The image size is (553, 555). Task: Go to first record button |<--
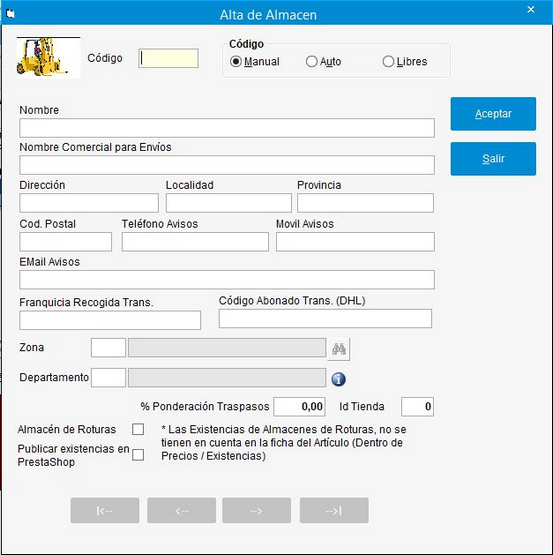click(105, 510)
